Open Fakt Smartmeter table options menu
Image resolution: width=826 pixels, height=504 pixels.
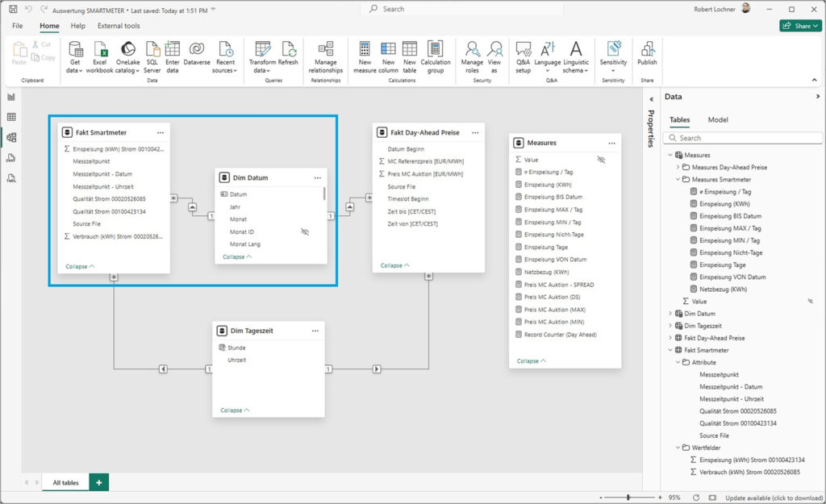point(161,133)
